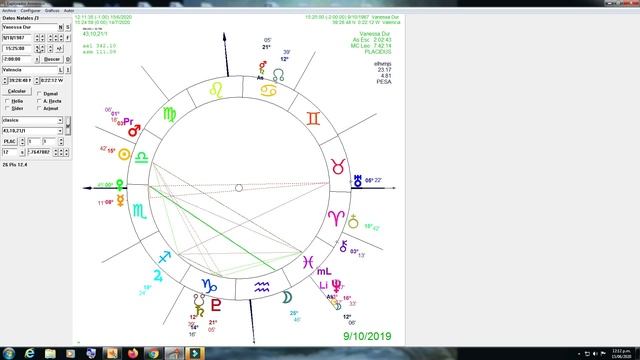Screen dimensions: 640x360
Task: Open the Configurar menu
Action: (31, 11)
